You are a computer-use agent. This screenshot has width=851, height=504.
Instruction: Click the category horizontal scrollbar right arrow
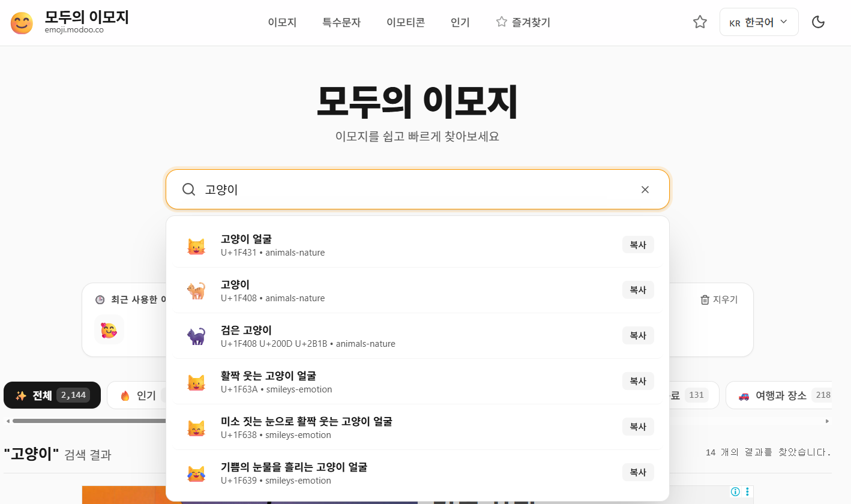(828, 421)
